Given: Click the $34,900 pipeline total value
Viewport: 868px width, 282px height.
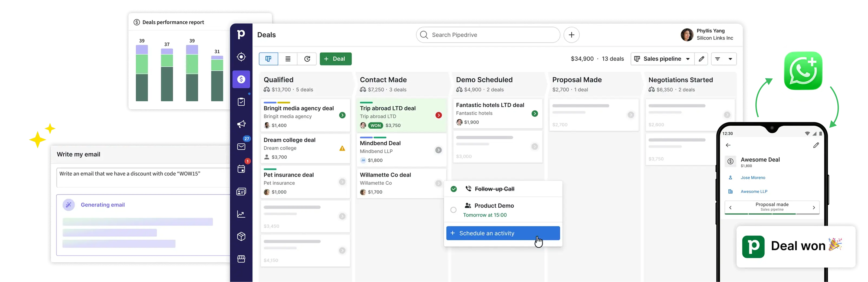Looking at the screenshot, I should pyautogui.click(x=582, y=59).
